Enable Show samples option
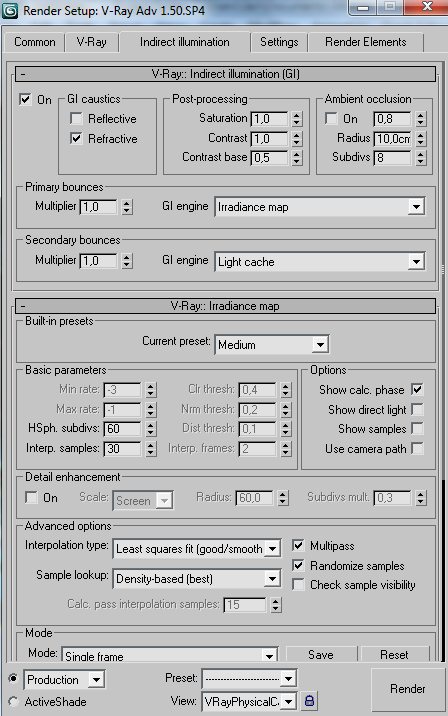The height and width of the screenshot is (716, 448). 417,429
